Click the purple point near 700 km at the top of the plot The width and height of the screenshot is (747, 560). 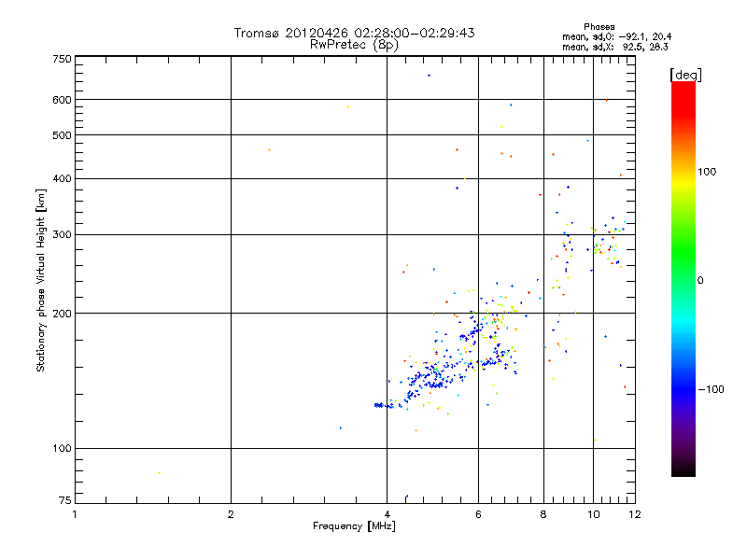point(429,76)
